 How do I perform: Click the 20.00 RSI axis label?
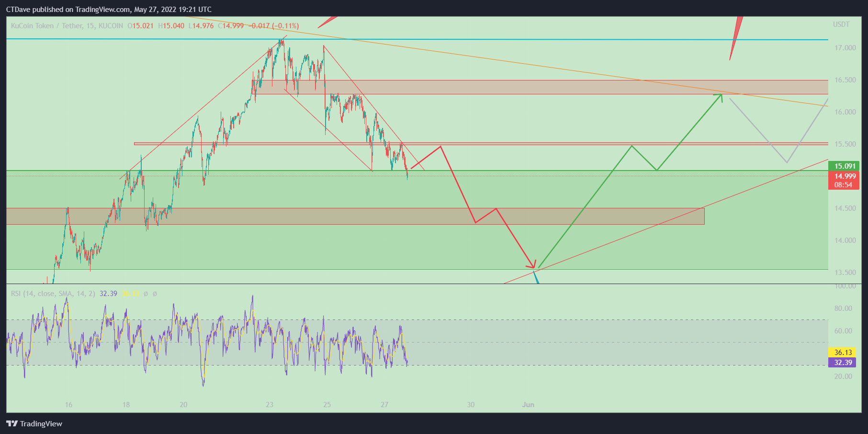(843, 377)
